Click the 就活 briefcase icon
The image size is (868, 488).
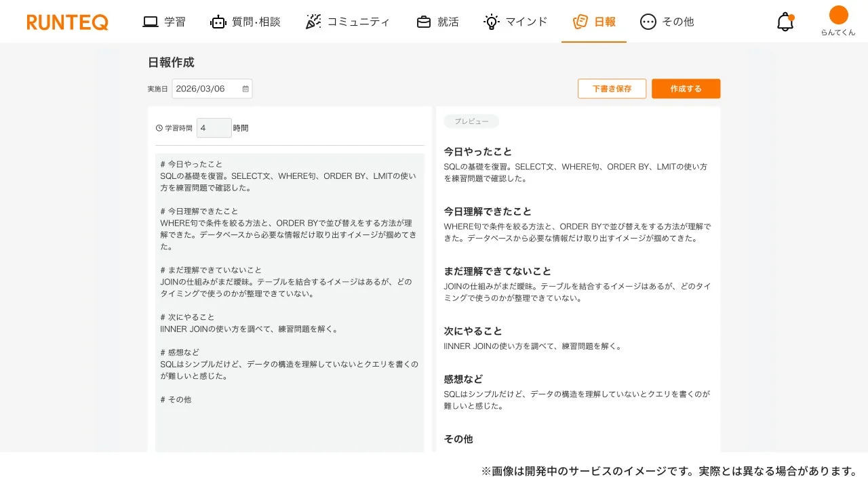point(425,21)
